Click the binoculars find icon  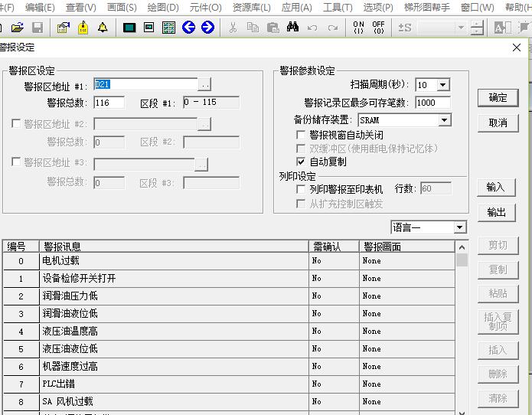tap(292, 28)
